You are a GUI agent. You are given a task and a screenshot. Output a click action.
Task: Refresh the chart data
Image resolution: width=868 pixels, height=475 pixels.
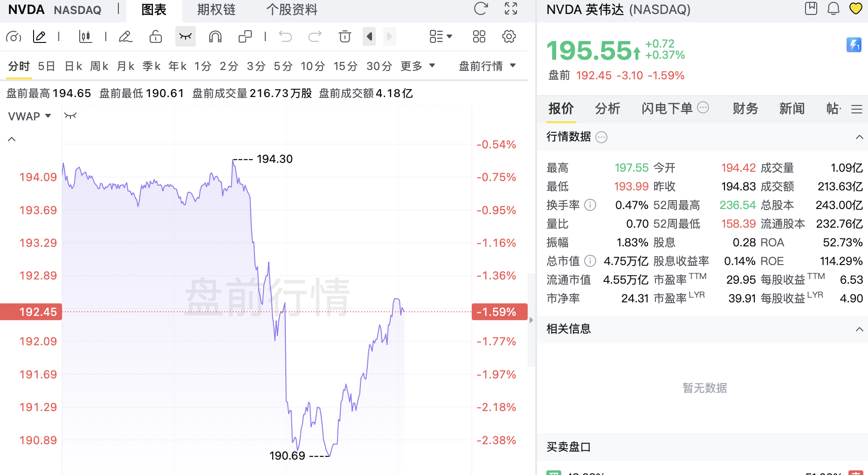point(481,9)
